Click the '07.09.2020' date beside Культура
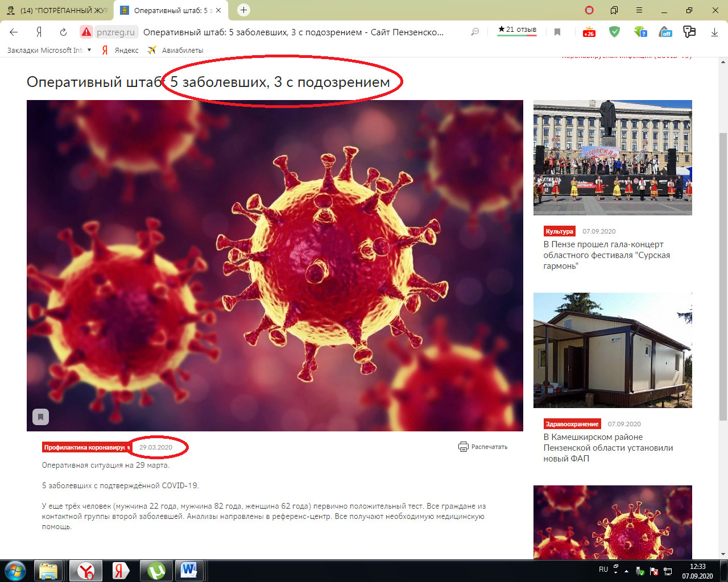The width and height of the screenshot is (728, 582). 599,231
